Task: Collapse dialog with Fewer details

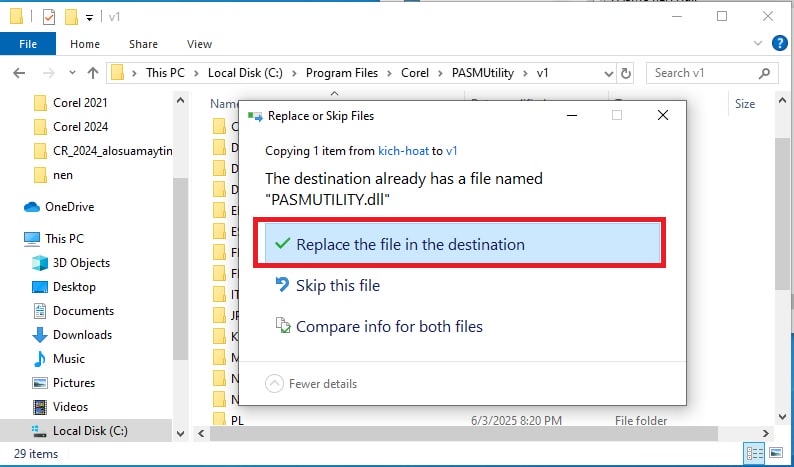Action: coord(311,383)
